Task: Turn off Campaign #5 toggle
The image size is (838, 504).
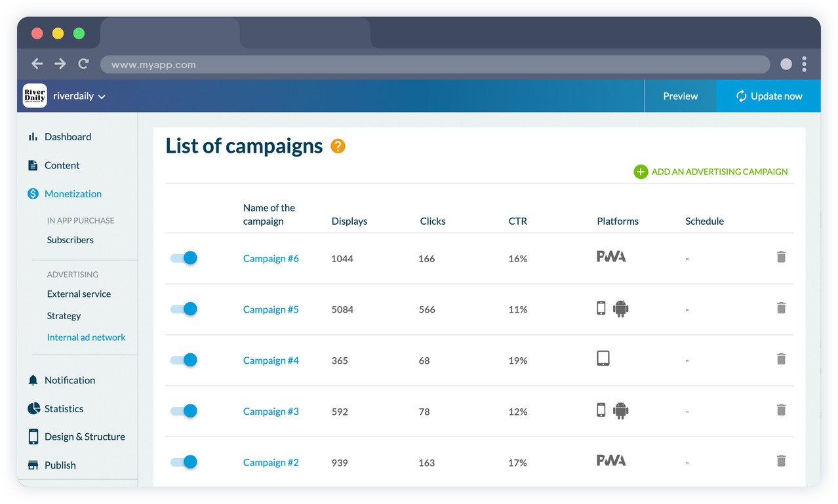Action: coord(184,309)
